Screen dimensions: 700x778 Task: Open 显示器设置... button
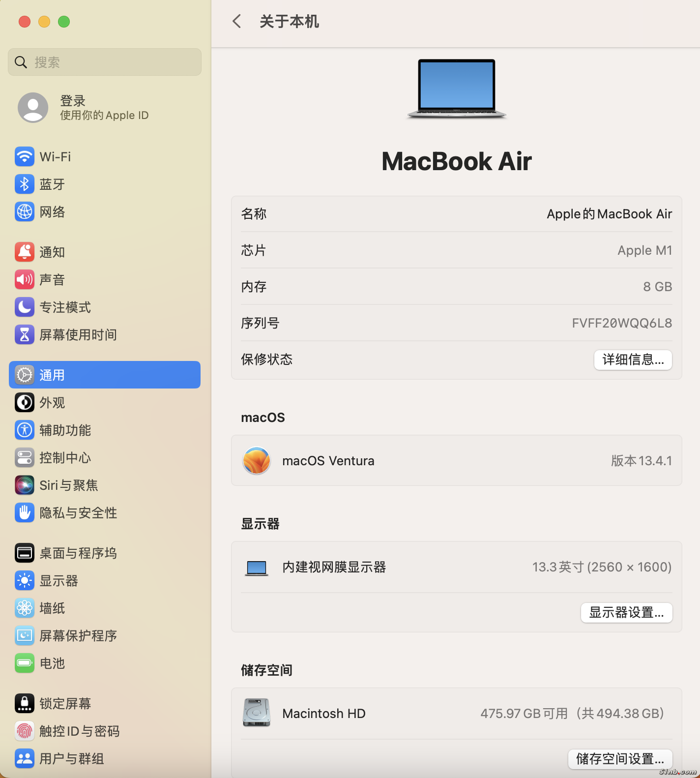click(626, 612)
